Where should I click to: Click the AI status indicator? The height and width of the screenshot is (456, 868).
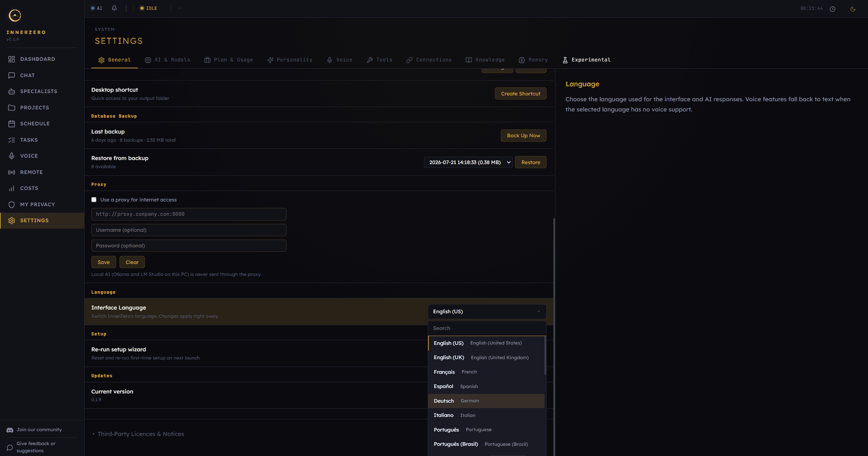click(97, 8)
